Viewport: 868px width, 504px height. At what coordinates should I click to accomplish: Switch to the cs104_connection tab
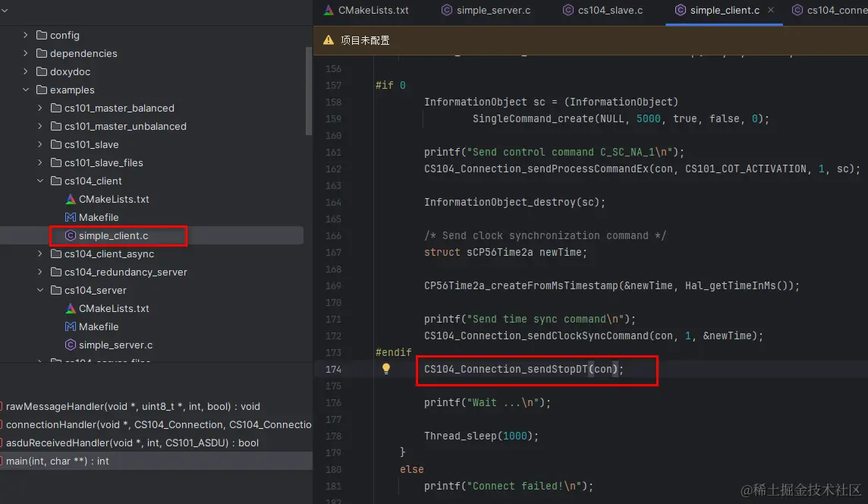coord(829,10)
